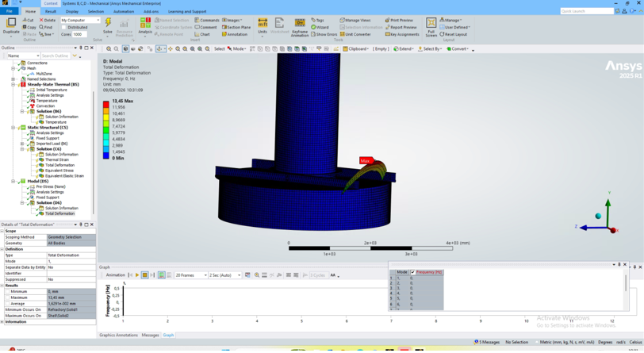Toggle the Distributed checkbox
This screenshot has width=644, height=353.
[63, 27]
